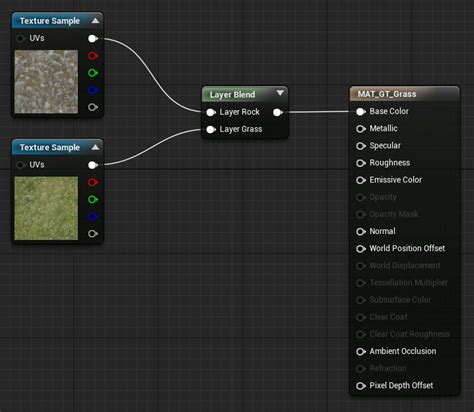Click the grass texture preview thumbnail
This screenshot has height=412, width=474.
46,208
